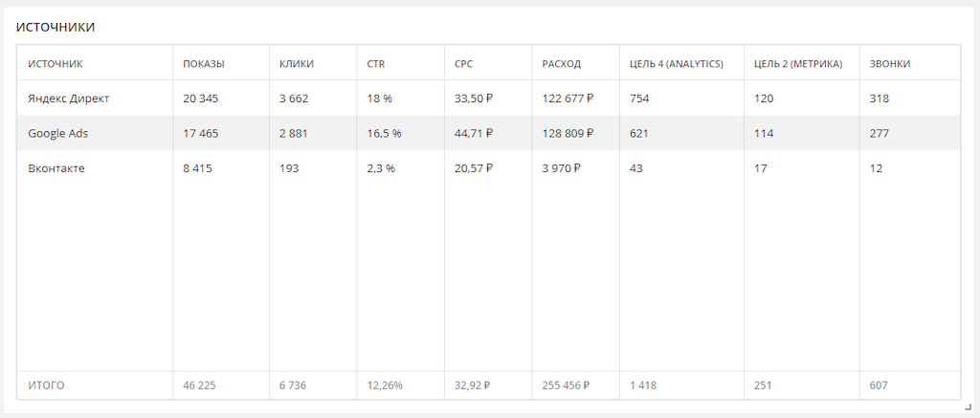
Task: Click the Расход column header
Action: tap(561, 64)
